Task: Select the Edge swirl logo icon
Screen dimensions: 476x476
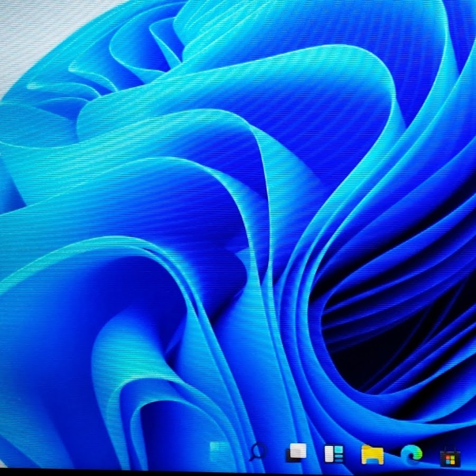Action: (411, 454)
